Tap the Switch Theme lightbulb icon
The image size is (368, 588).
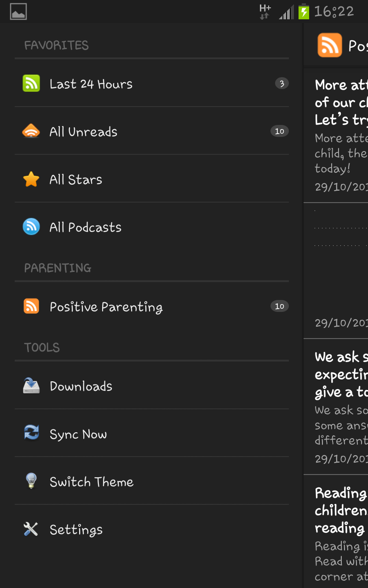tap(31, 481)
